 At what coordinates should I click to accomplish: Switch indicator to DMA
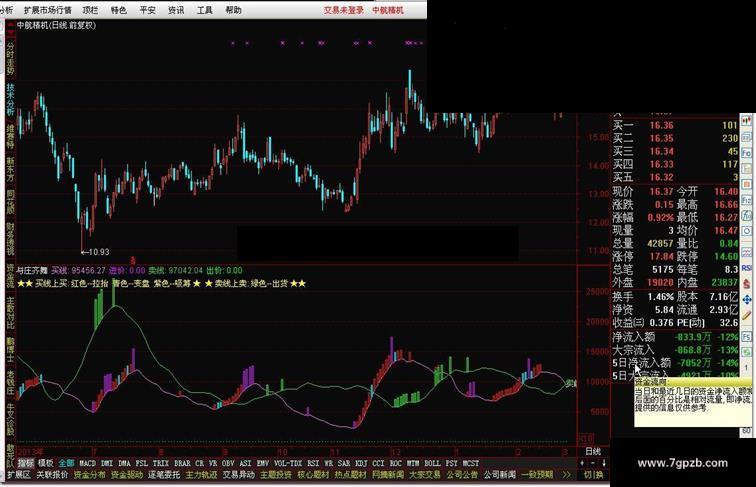coord(124,463)
